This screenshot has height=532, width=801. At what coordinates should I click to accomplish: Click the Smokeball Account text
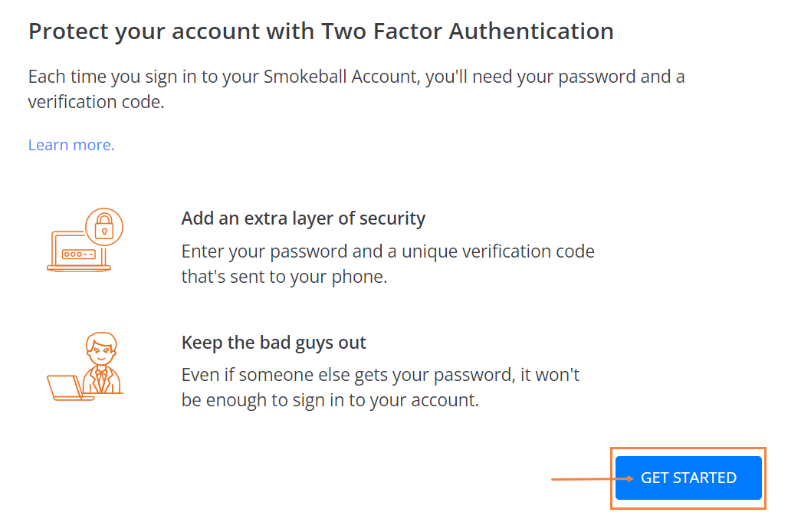pos(341,77)
